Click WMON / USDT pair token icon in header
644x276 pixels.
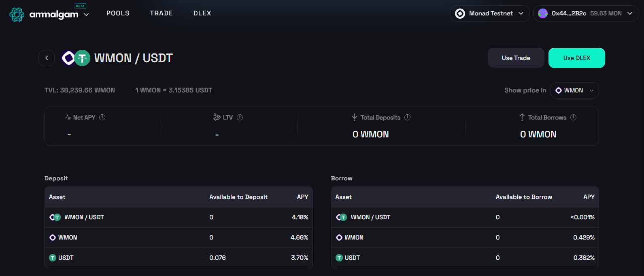point(76,58)
